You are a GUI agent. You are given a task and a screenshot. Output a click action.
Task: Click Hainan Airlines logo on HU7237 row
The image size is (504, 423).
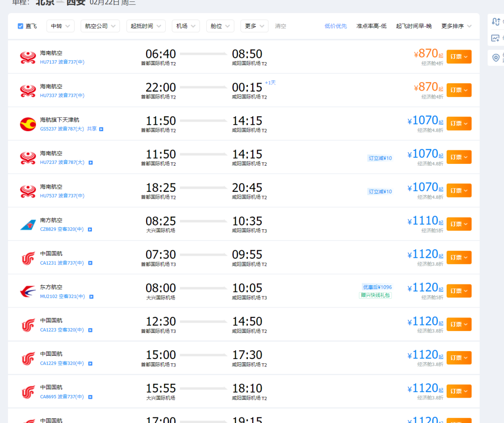[x=28, y=158]
